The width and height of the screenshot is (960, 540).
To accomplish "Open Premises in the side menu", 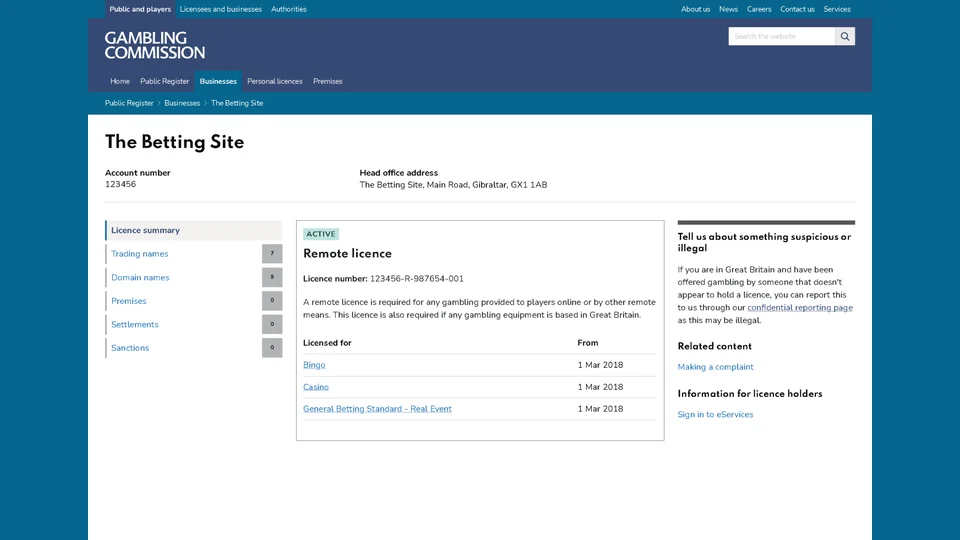I will coord(129,301).
